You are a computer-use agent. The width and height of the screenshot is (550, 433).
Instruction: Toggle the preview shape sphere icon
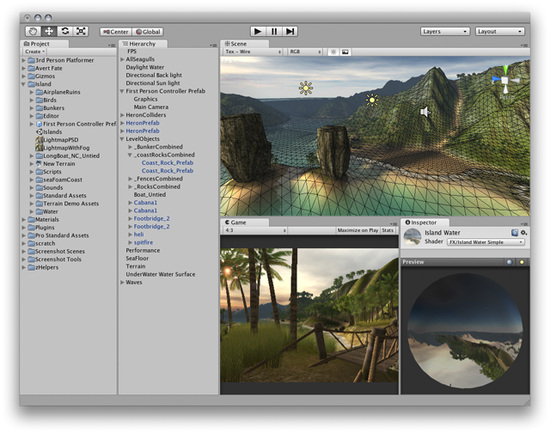coord(509,262)
